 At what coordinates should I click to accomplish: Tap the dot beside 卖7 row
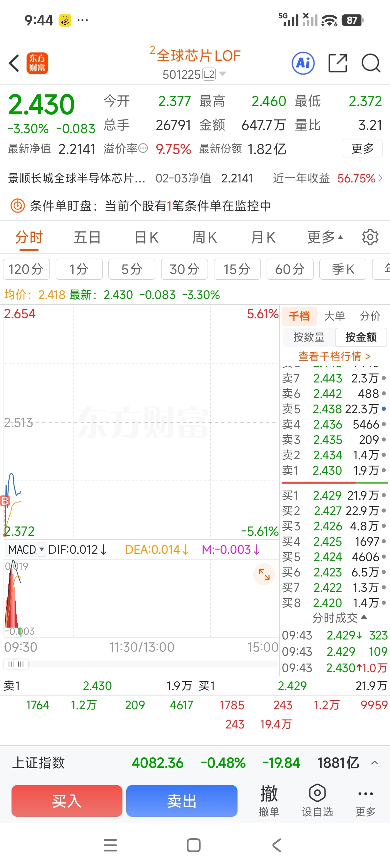(384, 378)
